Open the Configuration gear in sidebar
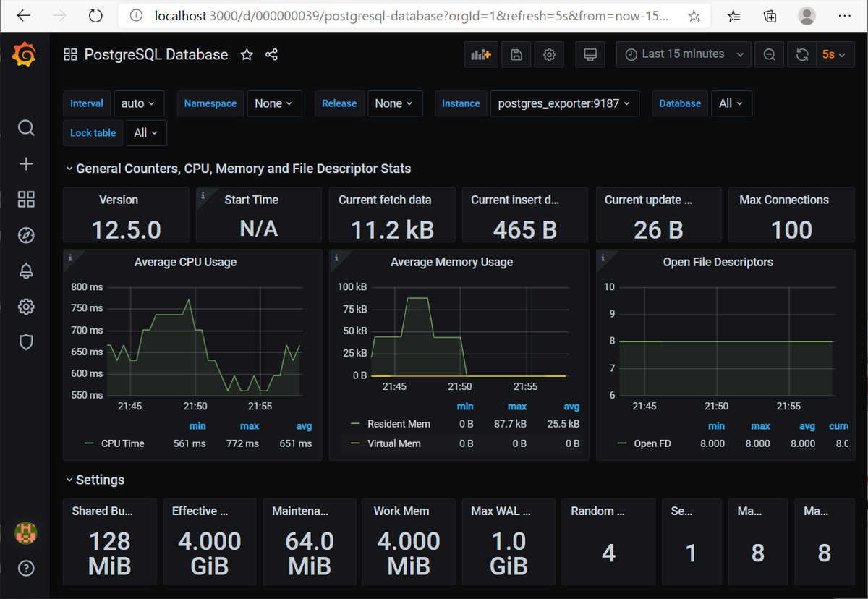Screen dimensions: 868x599 click(26, 307)
